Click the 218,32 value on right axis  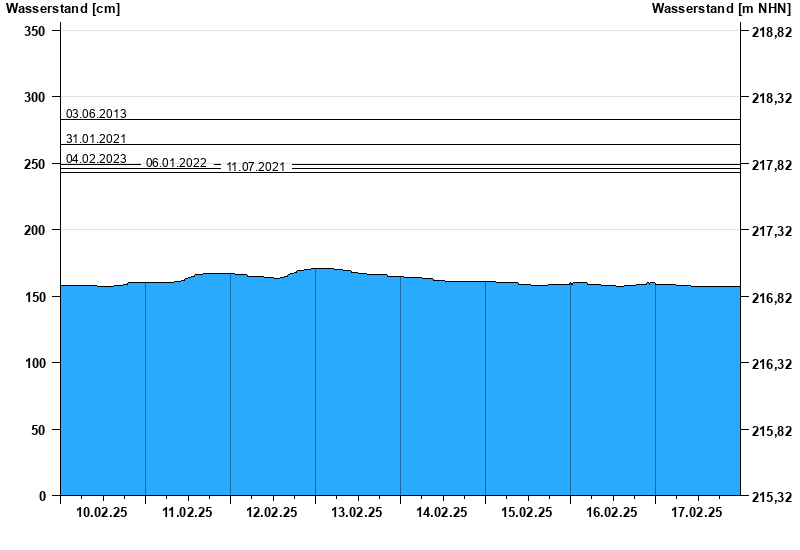771,98
